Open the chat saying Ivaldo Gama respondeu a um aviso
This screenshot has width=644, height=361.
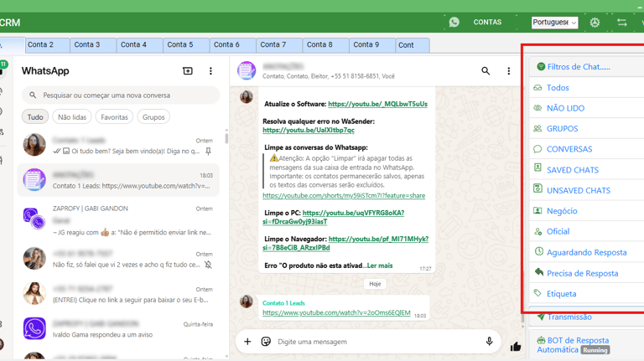click(x=118, y=329)
